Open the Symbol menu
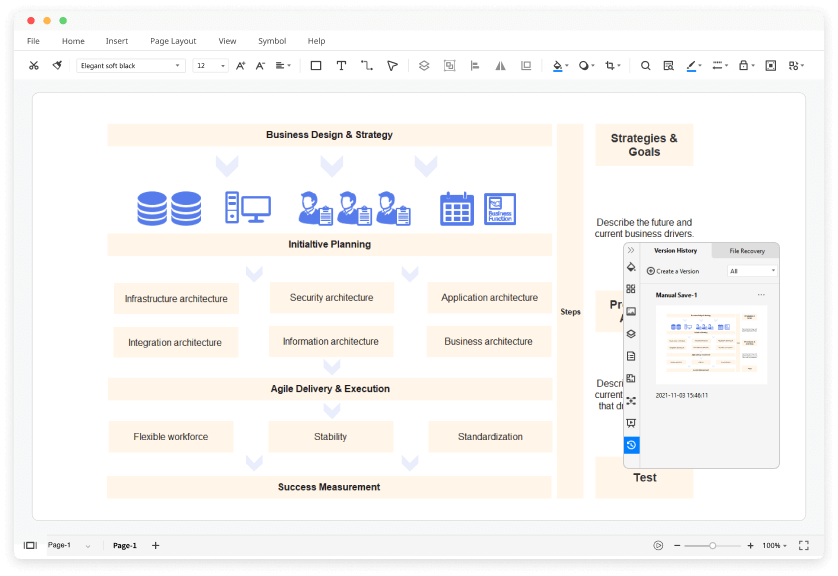Screen dimensions: 838x576 (271, 41)
